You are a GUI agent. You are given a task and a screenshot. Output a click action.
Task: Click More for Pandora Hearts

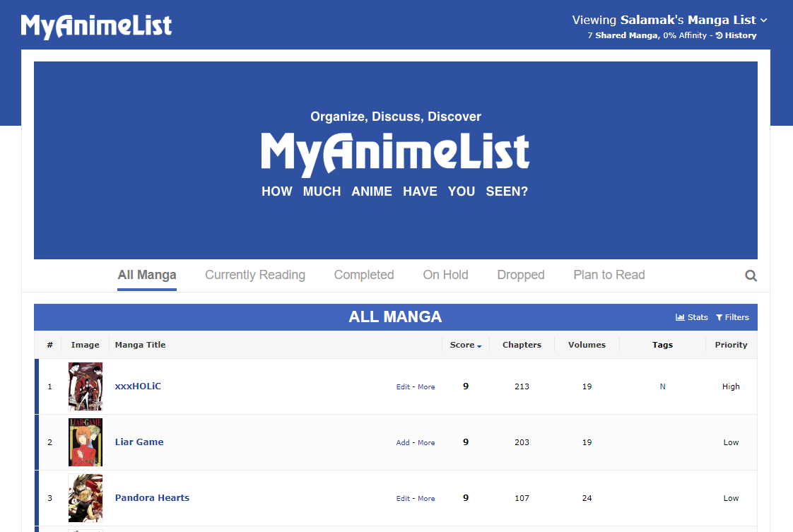pos(426,498)
